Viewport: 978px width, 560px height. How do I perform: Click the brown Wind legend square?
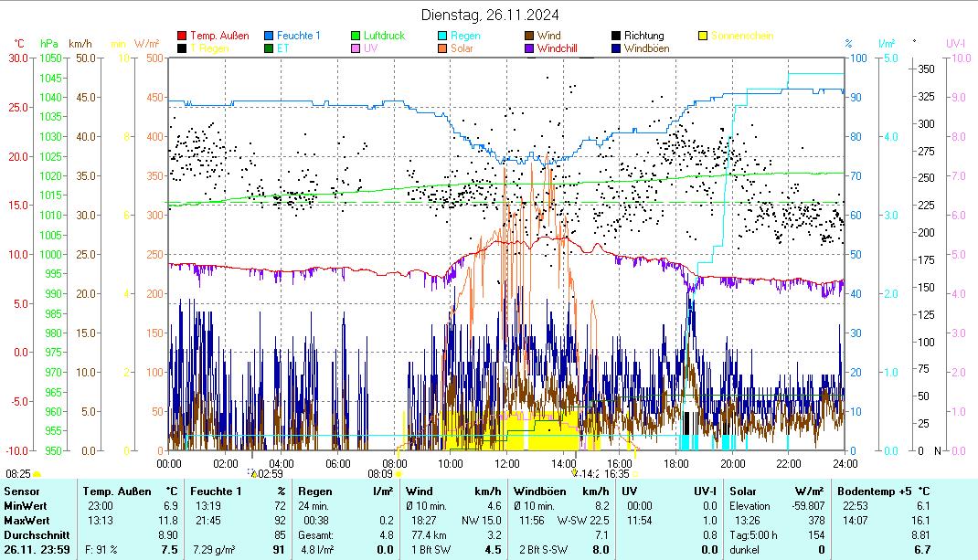click(x=529, y=37)
